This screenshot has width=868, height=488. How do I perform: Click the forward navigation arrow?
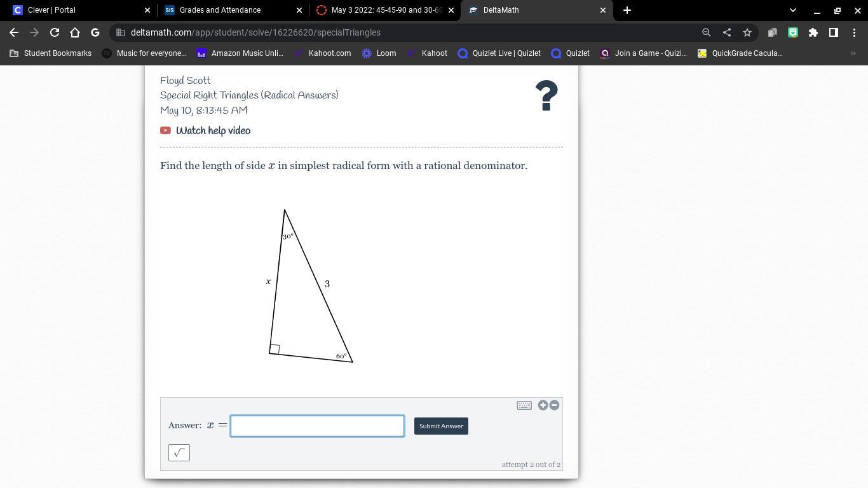(34, 32)
